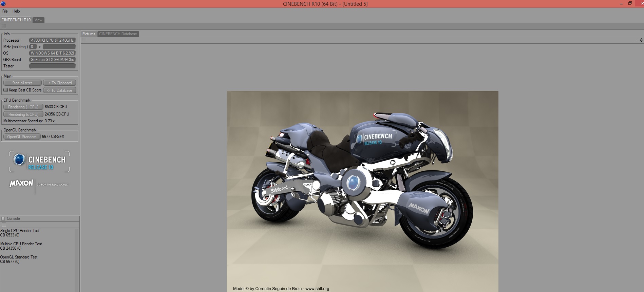644x292 pixels.
Task: Click the GFX-Board field showing GeForce GTX 860M
Action: pyautogui.click(x=52, y=60)
